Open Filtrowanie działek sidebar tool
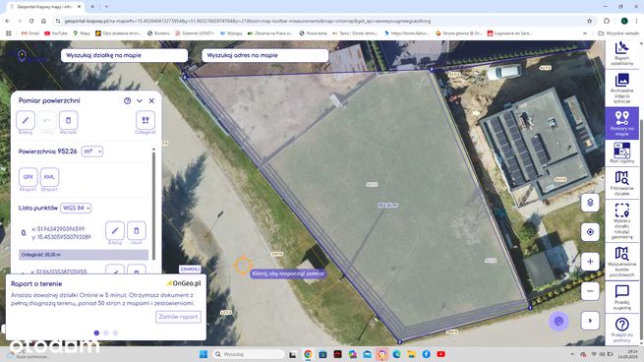 coord(621,183)
